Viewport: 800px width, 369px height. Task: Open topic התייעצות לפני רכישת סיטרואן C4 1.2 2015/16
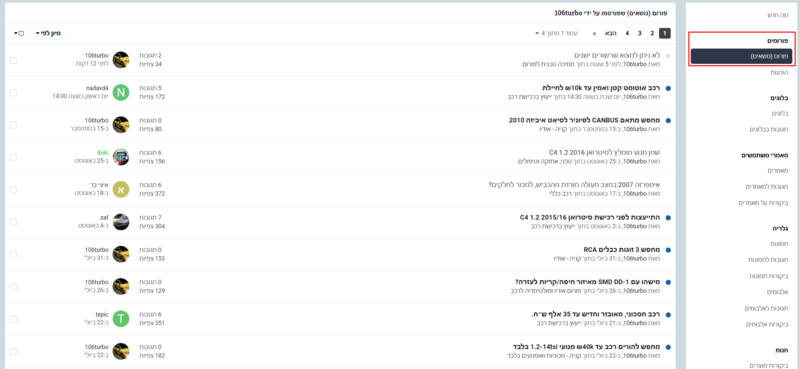590,217
